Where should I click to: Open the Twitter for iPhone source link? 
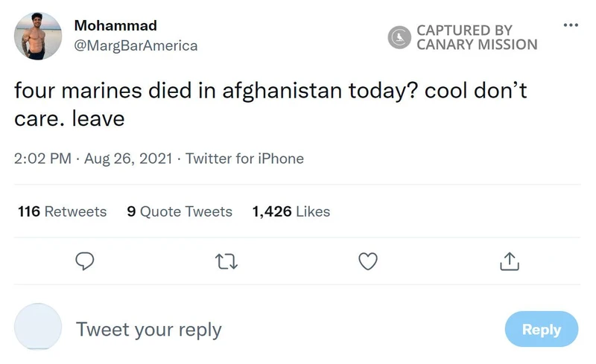tap(244, 159)
